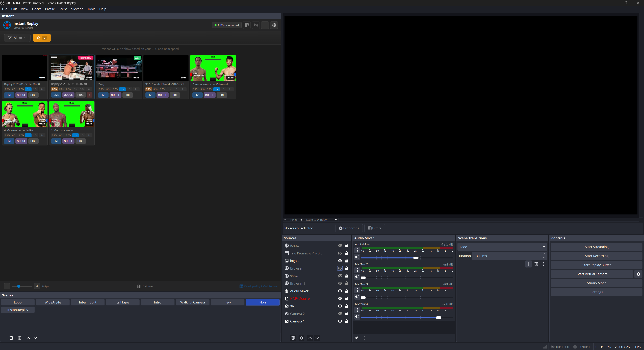Click Studio Mode button
The height and width of the screenshot is (350, 644).
pyautogui.click(x=597, y=283)
